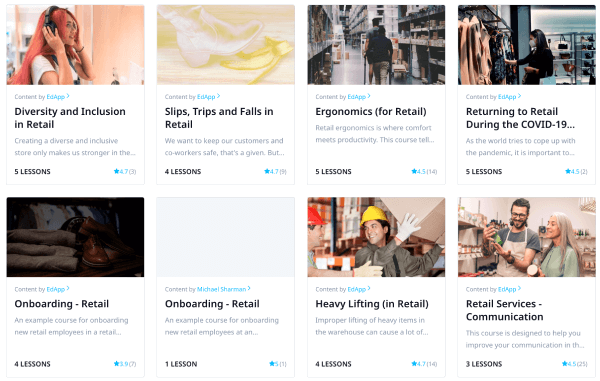The width and height of the screenshot is (600, 381).
Task: Click the "5 LESSONS" label on Returning to Retail card
Action: click(x=484, y=172)
